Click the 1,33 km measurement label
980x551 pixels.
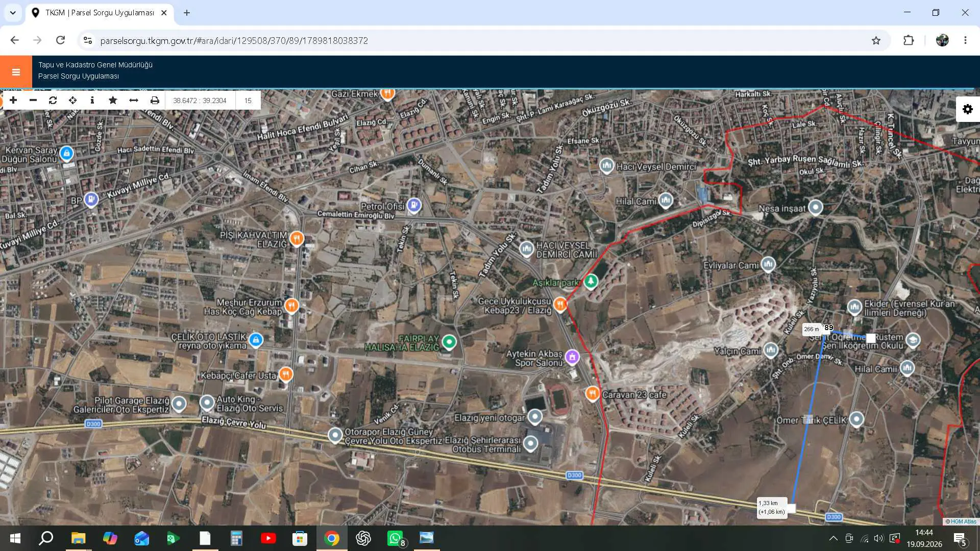pos(771,508)
